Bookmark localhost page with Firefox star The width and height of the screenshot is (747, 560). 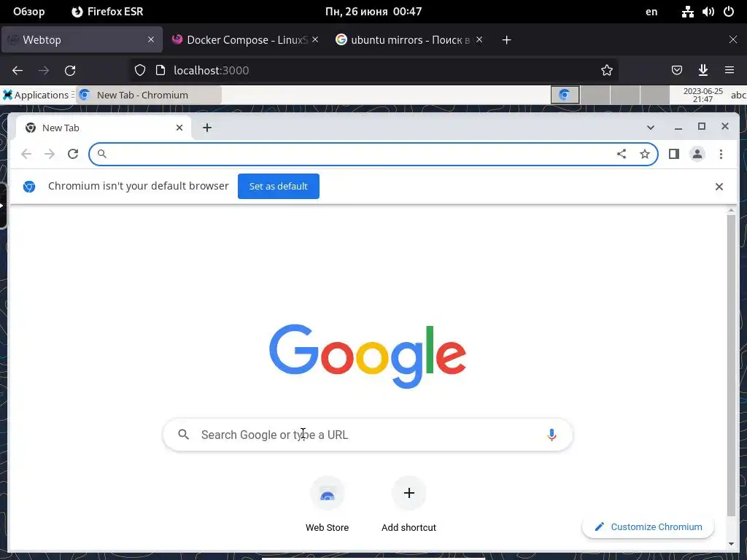(x=606, y=71)
